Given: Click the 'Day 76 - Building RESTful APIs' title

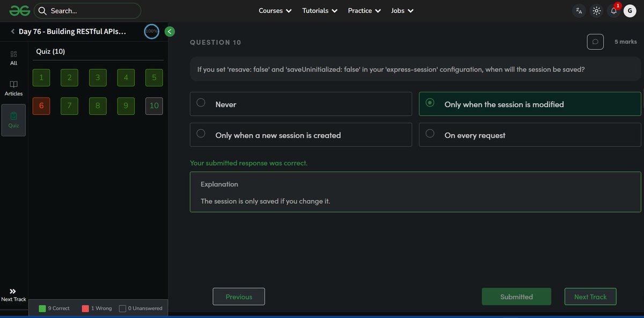Looking at the screenshot, I should (x=72, y=32).
